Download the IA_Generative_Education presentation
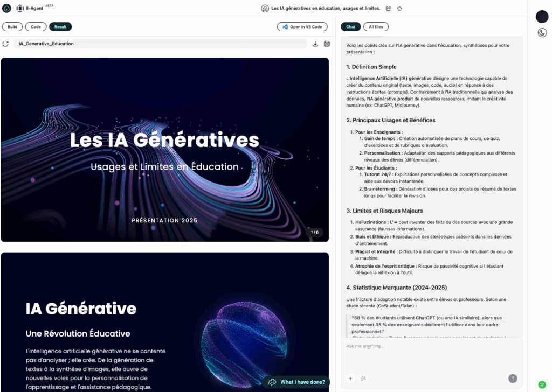Viewport: 552px width, 392px height. (315, 44)
